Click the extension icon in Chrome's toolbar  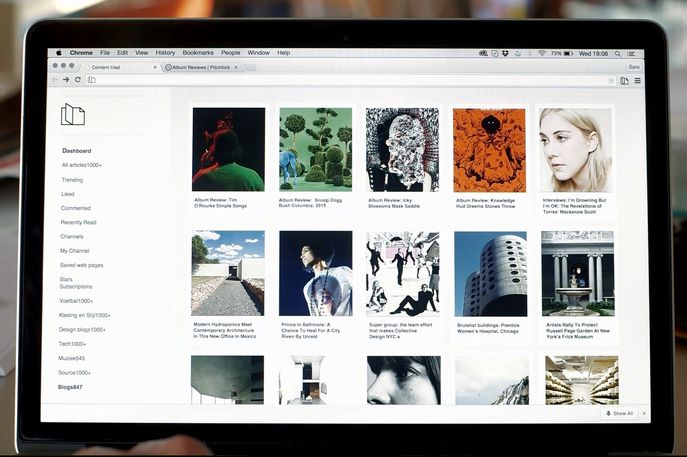[624, 80]
